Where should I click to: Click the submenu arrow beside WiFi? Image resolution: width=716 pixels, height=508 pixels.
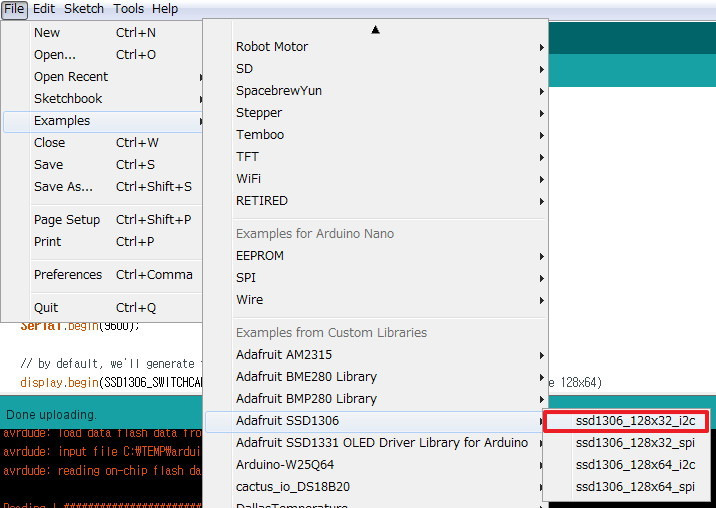coord(542,180)
